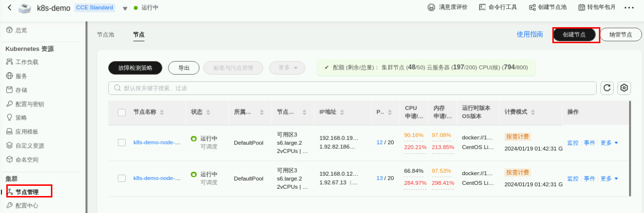Open the 使用指南 link
This screenshot has width=644, height=213.
pos(530,34)
